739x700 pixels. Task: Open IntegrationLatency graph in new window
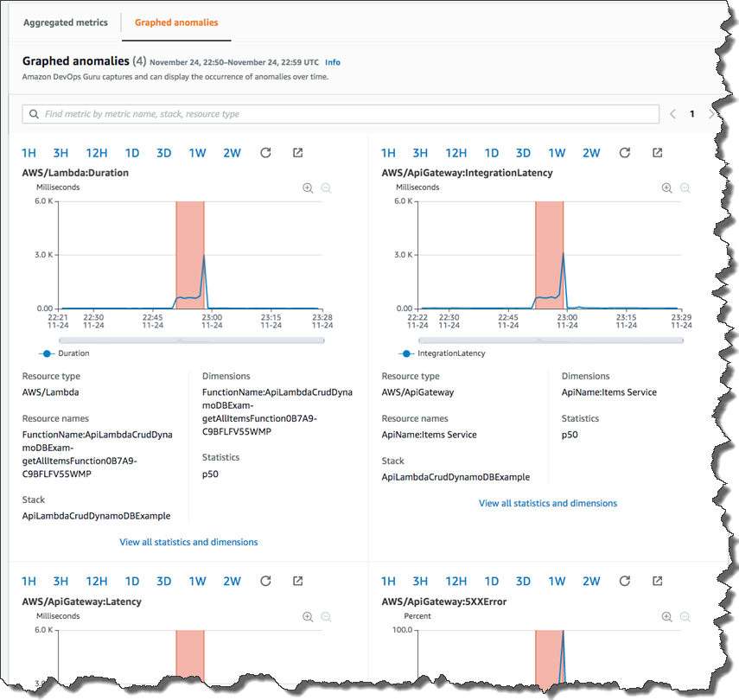(x=658, y=153)
